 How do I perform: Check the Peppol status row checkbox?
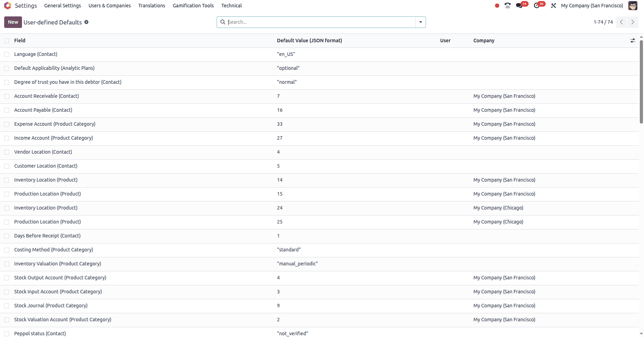coord(7,334)
